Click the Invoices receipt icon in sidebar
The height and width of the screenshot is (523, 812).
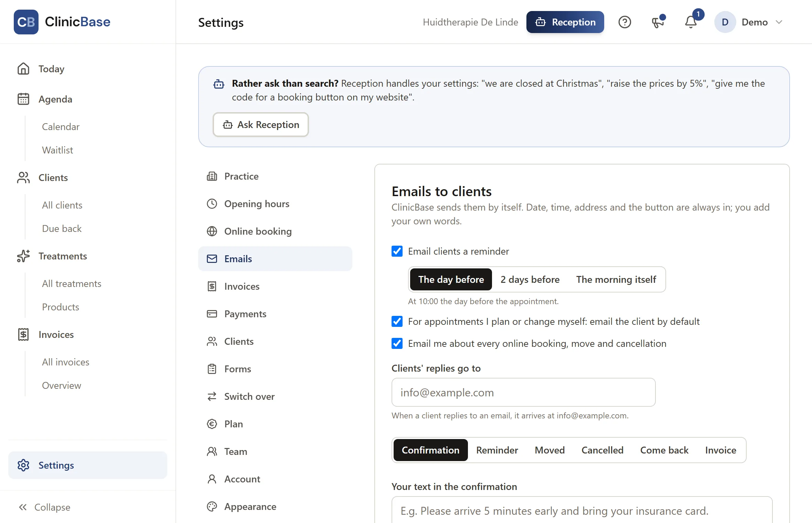point(23,334)
